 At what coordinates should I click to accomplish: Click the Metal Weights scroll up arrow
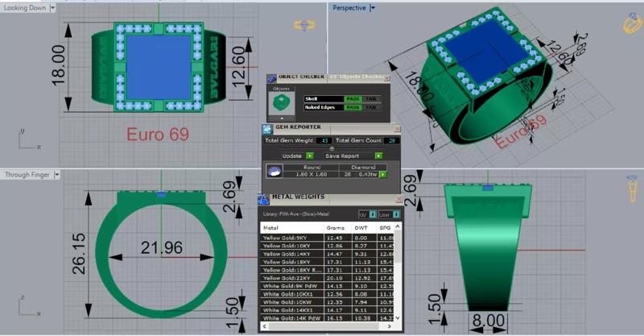coord(397,226)
